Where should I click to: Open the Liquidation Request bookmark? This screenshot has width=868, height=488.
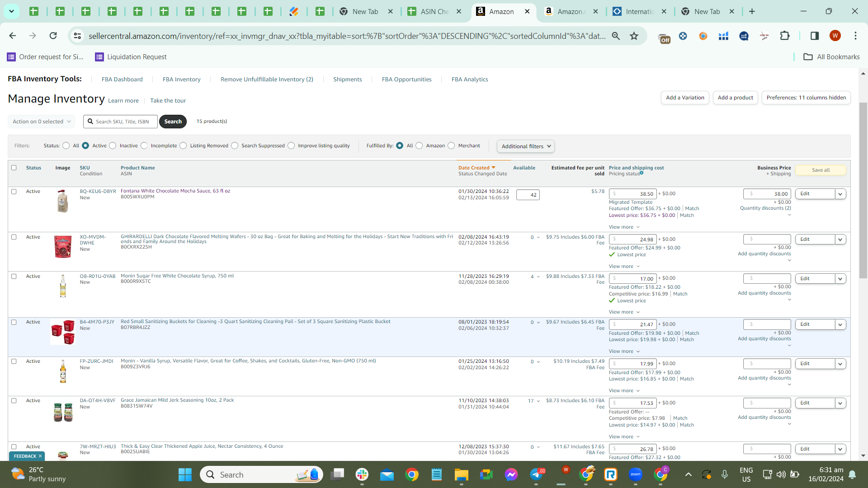click(x=131, y=56)
